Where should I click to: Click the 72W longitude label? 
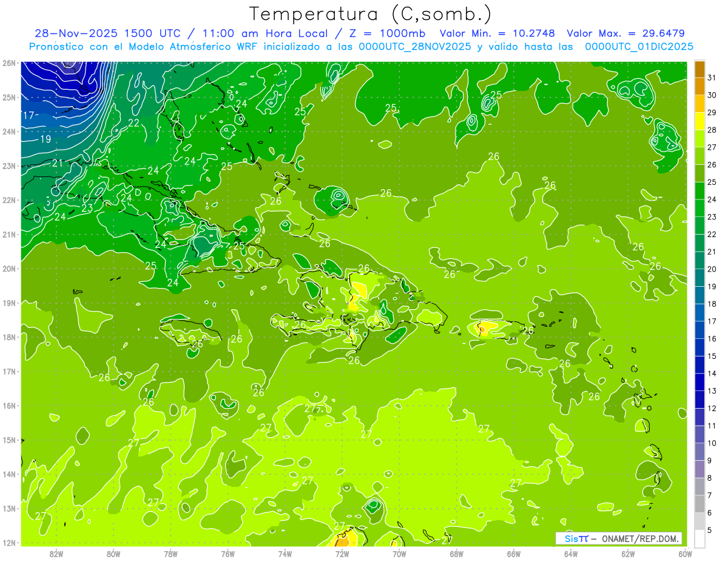(x=342, y=554)
